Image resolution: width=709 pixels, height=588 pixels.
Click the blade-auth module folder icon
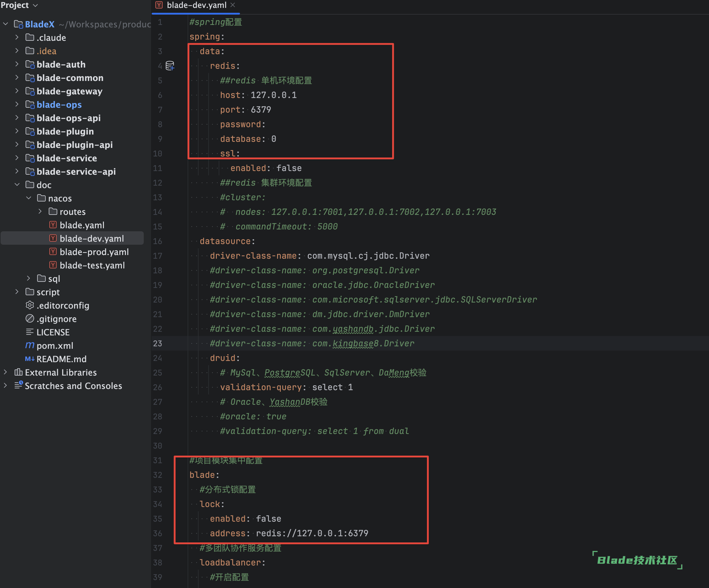pyautogui.click(x=30, y=64)
